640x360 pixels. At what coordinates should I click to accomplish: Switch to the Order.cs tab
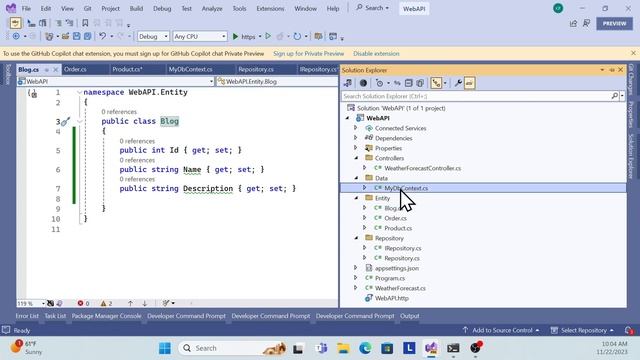[x=75, y=69]
